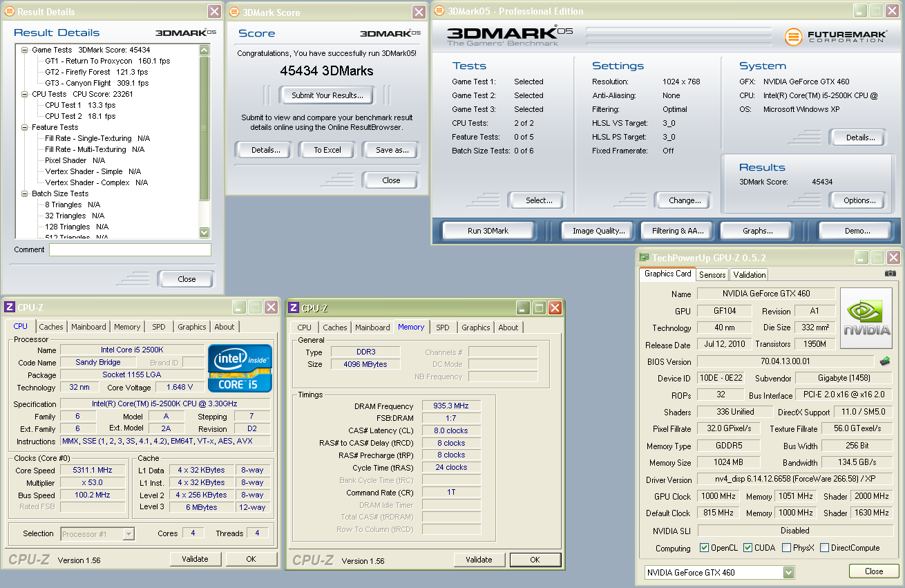Open the Validation tab in GPU-Z
Image resolution: width=905 pixels, height=588 pixels.
(x=750, y=274)
